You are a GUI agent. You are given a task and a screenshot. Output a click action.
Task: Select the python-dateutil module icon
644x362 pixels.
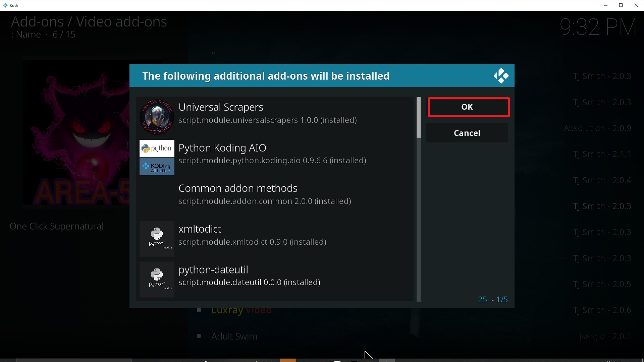[157, 280]
